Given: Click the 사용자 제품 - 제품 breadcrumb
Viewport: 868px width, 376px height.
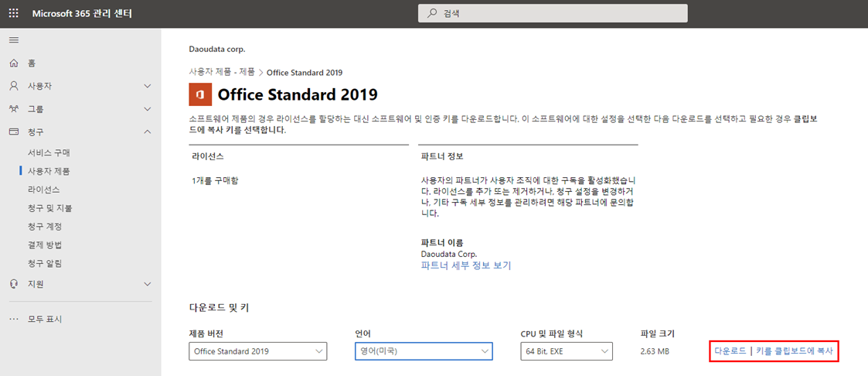Looking at the screenshot, I should [222, 72].
